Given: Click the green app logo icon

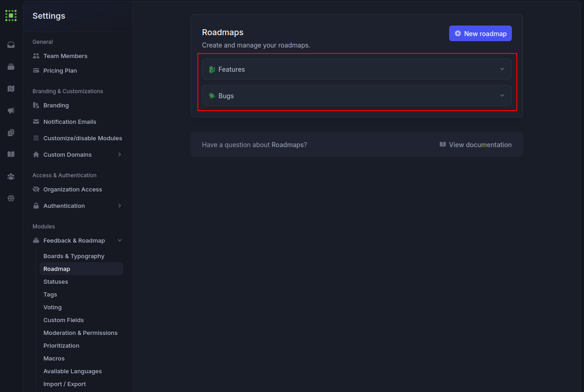Looking at the screenshot, I should [x=11, y=16].
